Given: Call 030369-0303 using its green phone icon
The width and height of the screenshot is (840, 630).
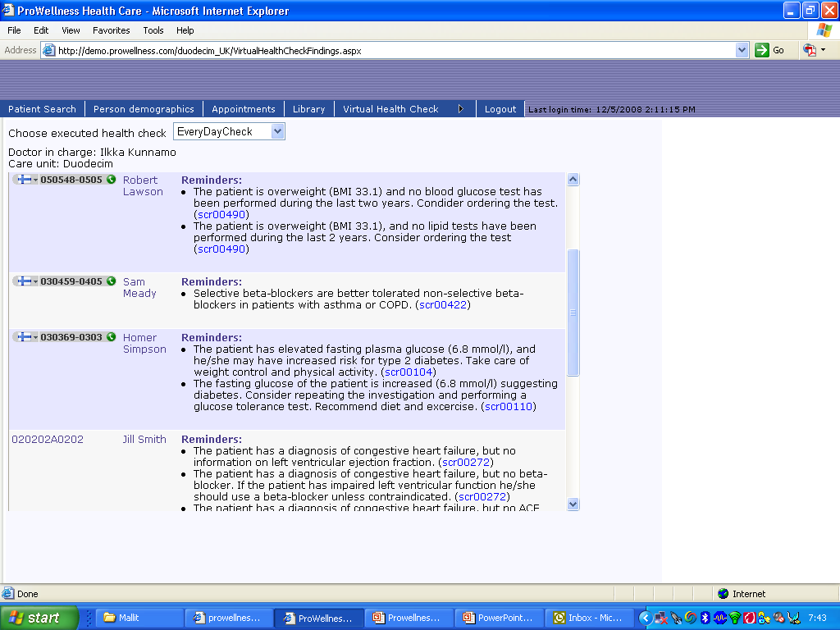Looking at the screenshot, I should pos(112,337).
